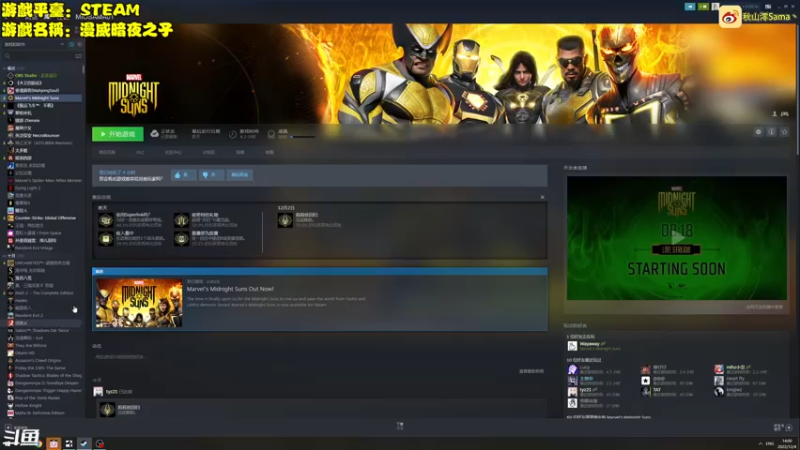
Task: Open the fourth game page tab
Action: point(209,152)
